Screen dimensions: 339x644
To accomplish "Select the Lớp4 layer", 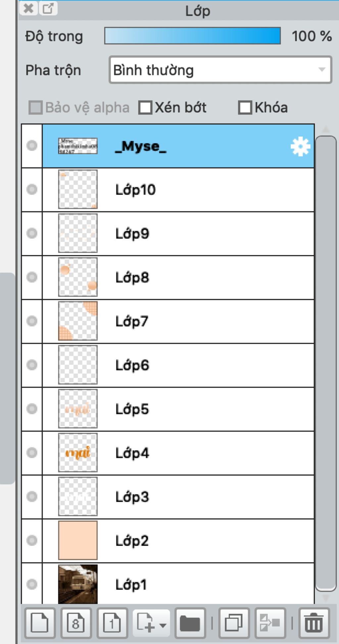I will tap(199, 453).
